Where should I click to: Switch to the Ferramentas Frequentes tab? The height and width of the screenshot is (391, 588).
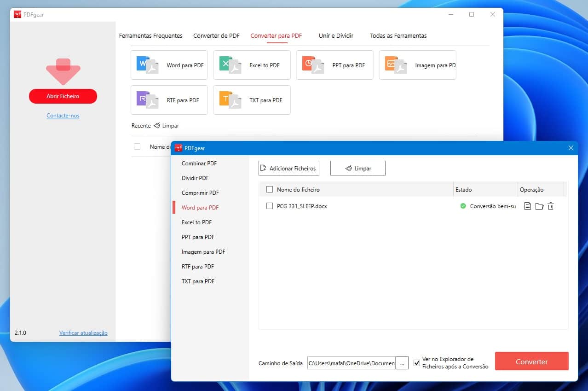(151, 35)
